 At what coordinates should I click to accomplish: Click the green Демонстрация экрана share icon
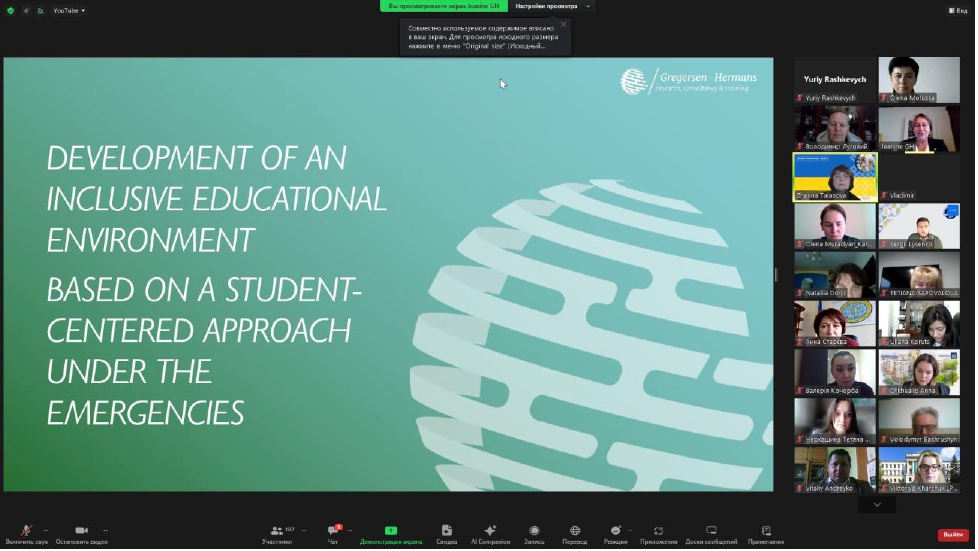pyautogui.click(x=390, y=532)
